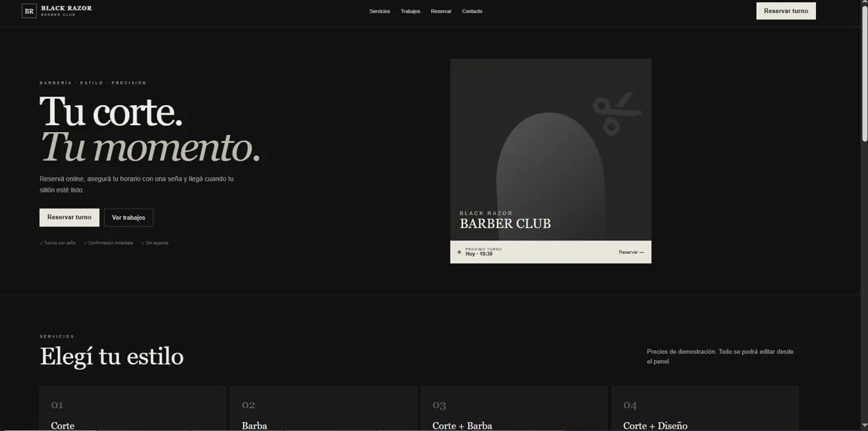Image resolution: width=868 pixels, height=431 pixels.
Task: Go to Trabajos in the top navigation
Action: coord(410,11)
